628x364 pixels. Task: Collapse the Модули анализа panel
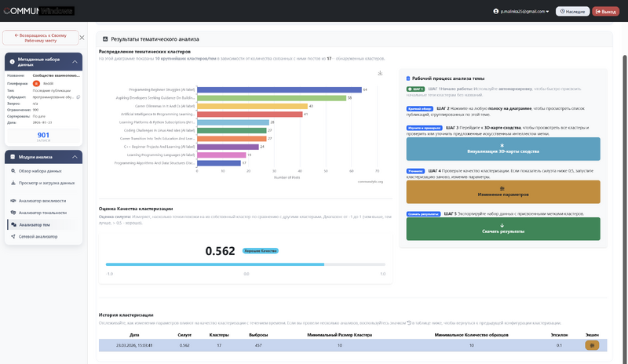pos(75,157)
